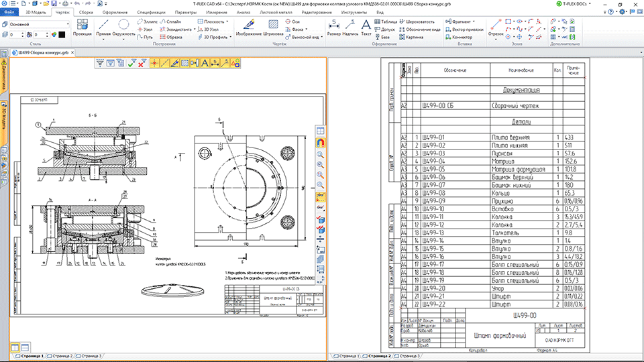Expand the 3D Профиль dropdown arrow

(x=230, y=37)
